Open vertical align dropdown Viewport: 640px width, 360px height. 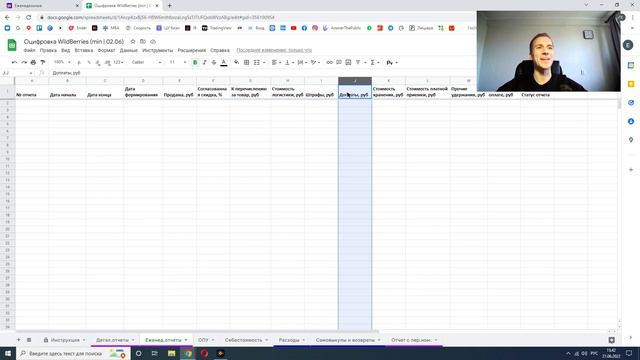pos(289,62)
